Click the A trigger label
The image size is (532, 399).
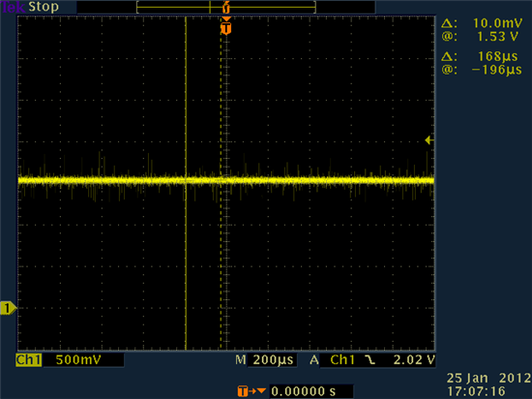click(314, 360)
